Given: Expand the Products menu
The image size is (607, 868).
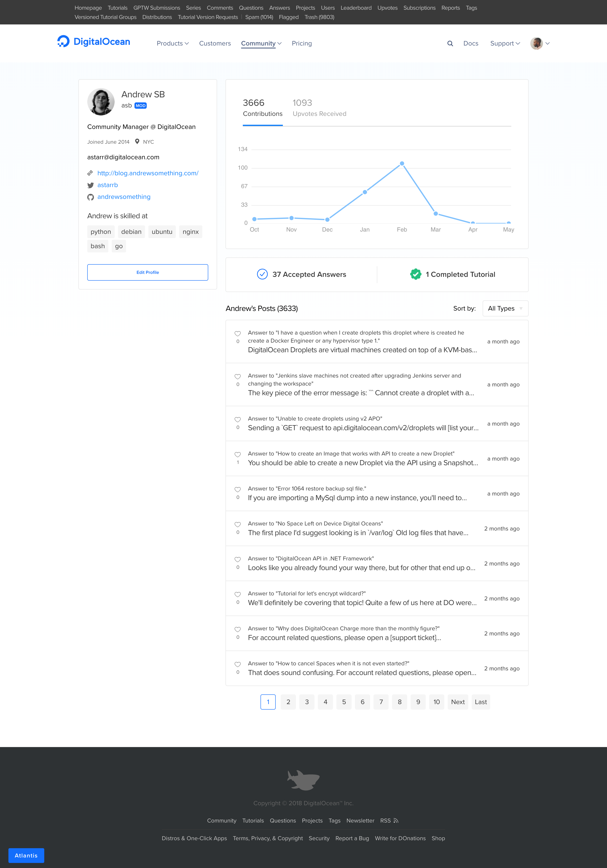Looking at the screenshot, I should pyautogui.click(x=172, y=43).
